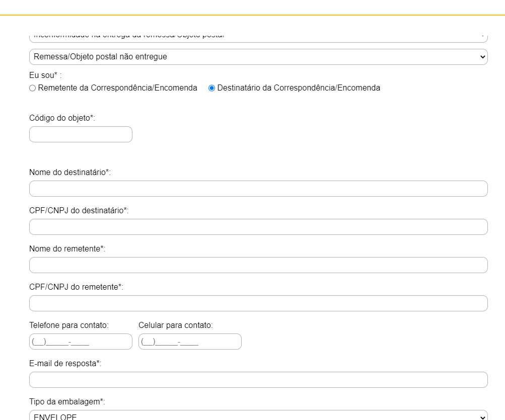Focus the Nome do destinatário field
The image size is (505, 420).
click(x=258, y=189)
